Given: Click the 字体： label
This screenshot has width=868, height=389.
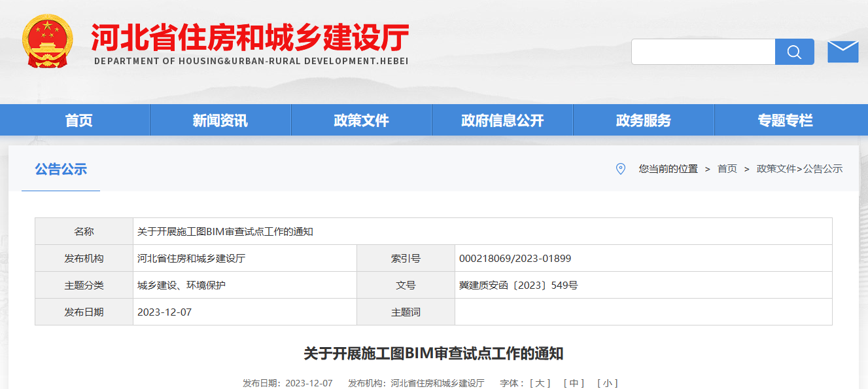Looking at the screenshot, I should click(x=513, y=383).
